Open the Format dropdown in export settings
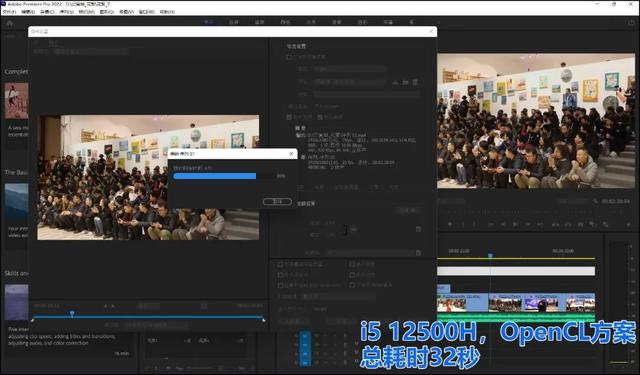The height and width of the screenshot is (375, 640). pos(350,69)
